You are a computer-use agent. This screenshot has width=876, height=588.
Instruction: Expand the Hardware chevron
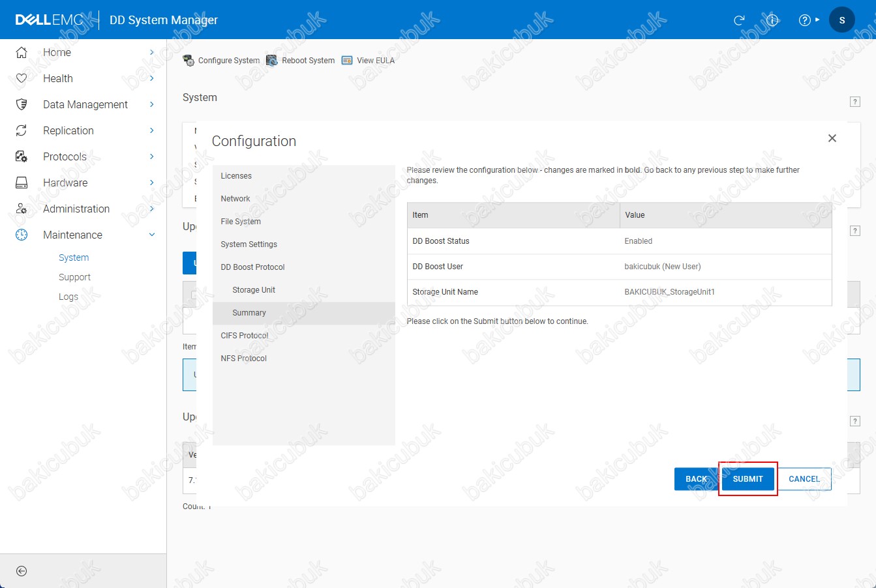152,183
